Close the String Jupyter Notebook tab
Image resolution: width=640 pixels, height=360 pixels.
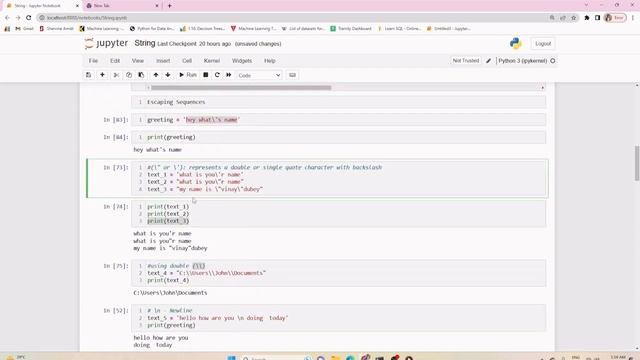point(77,6)
